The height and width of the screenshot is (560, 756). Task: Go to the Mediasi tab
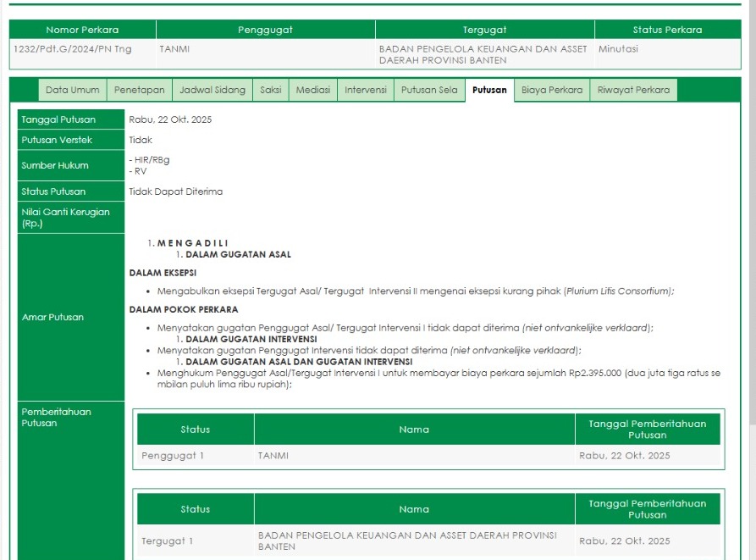313,90
